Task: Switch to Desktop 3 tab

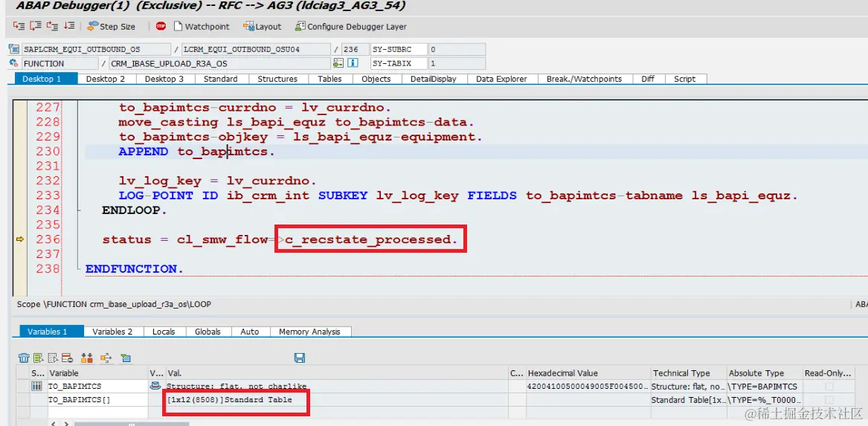Action: [164, 79]
